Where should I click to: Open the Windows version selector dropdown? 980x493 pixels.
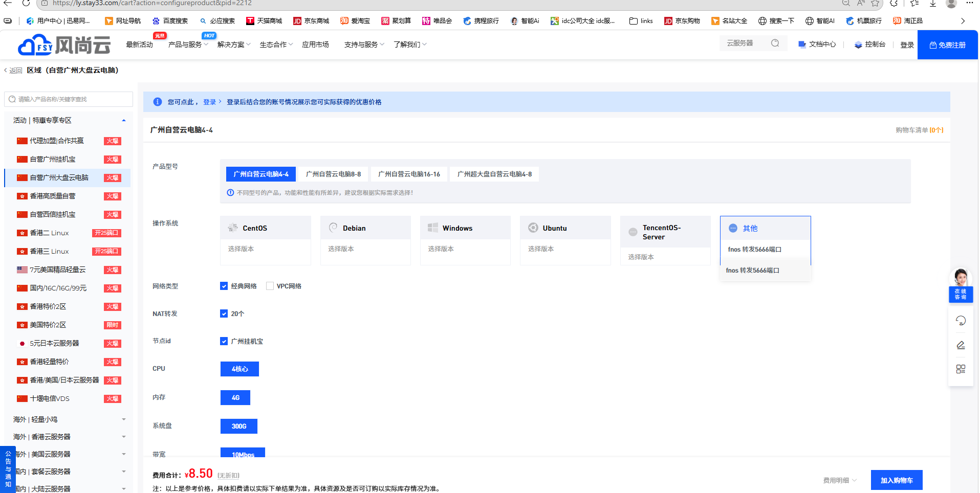click(465, 249)
